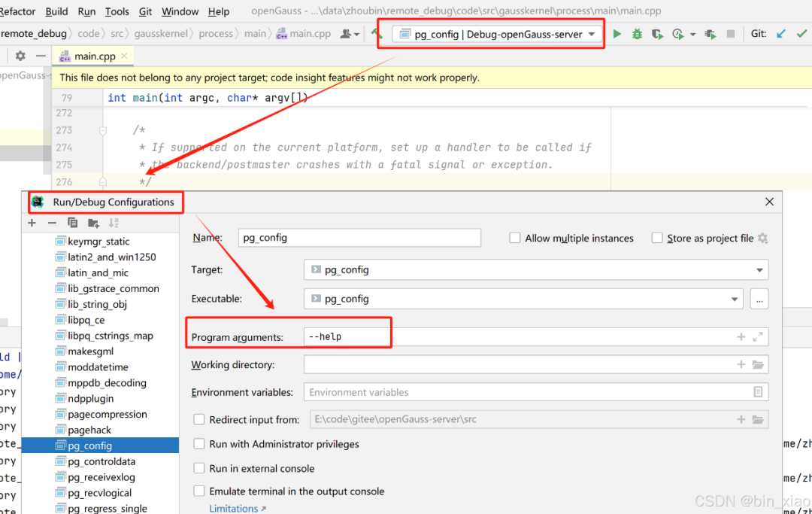
Task: Open the Help menu
Action: click(x=219, y=11)
